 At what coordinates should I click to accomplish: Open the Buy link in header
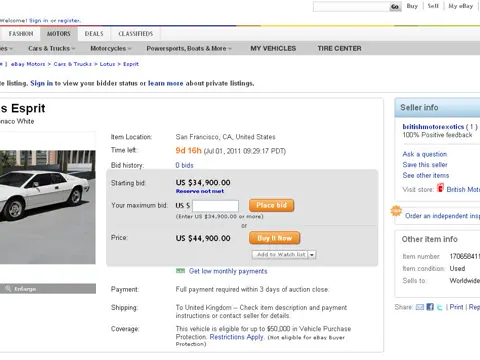412,6
